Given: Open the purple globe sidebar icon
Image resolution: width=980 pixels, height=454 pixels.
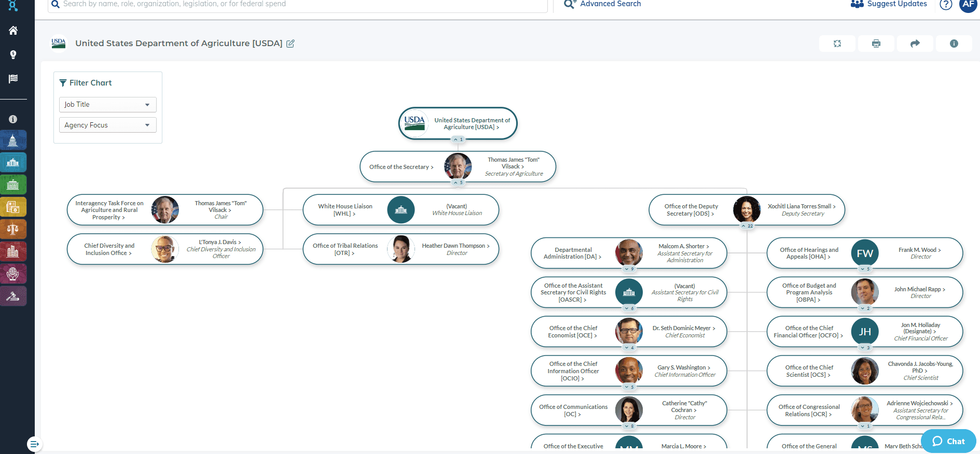Looking at the screenshot, I should (13, 274).
